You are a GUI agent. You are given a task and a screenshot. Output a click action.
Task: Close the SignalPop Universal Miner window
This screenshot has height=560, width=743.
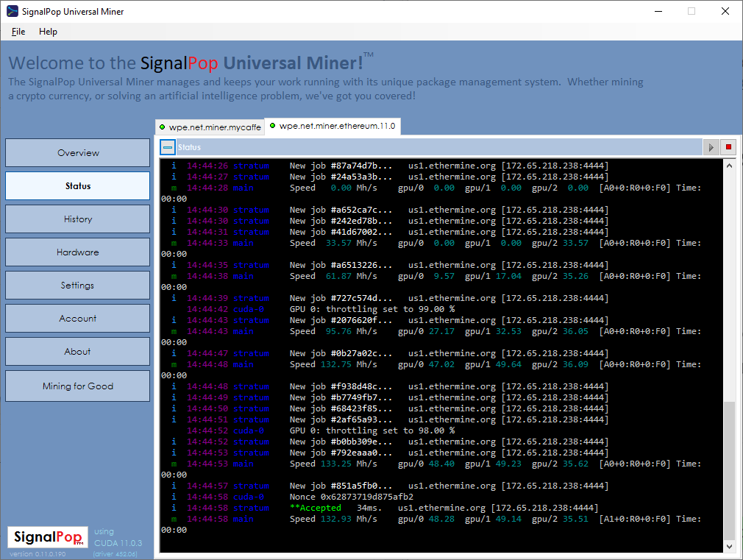click(x=725, y=11)
